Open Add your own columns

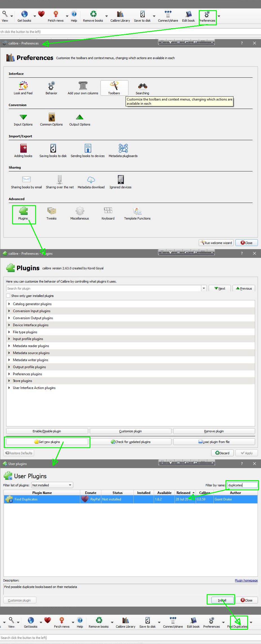pyautogui.click(x=83, y=88)
